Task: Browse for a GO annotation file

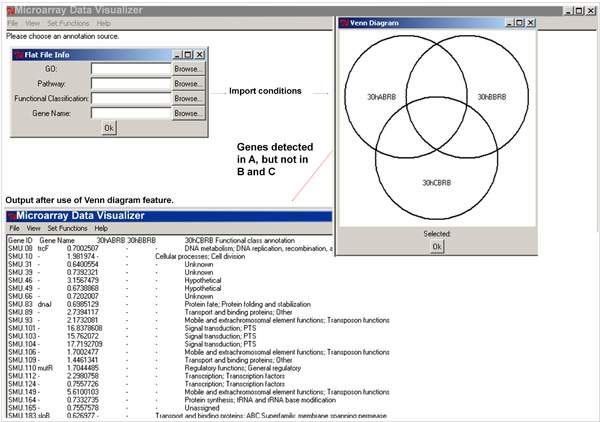Action: click(187, 69)
